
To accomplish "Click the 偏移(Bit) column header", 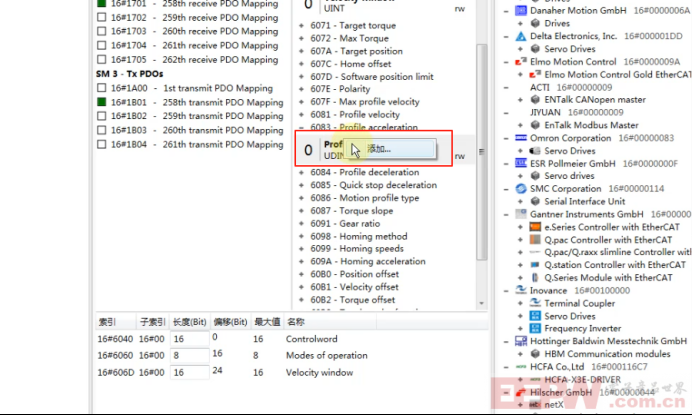I will point(230,322).
